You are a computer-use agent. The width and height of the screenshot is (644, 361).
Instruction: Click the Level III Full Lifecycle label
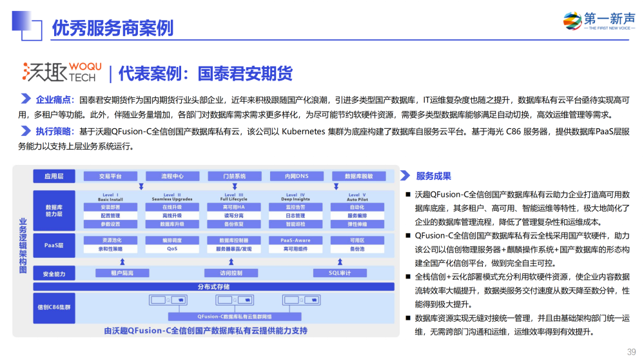point(234,197)
